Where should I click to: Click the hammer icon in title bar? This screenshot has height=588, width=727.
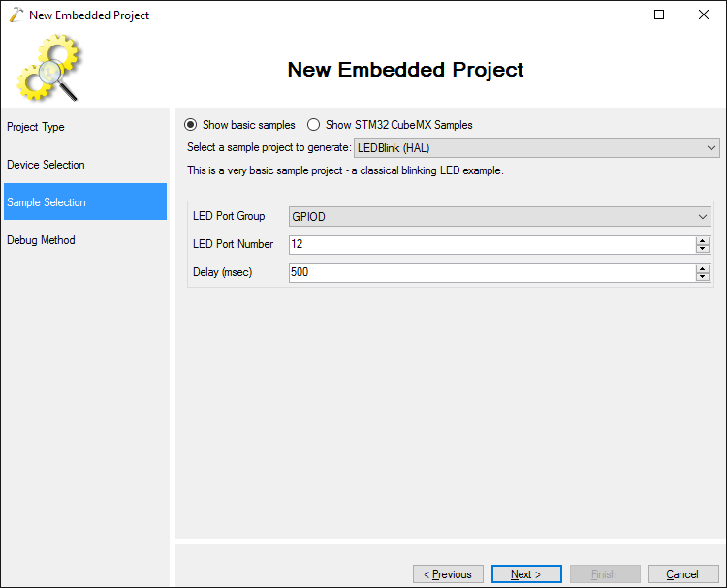[16, 15]
